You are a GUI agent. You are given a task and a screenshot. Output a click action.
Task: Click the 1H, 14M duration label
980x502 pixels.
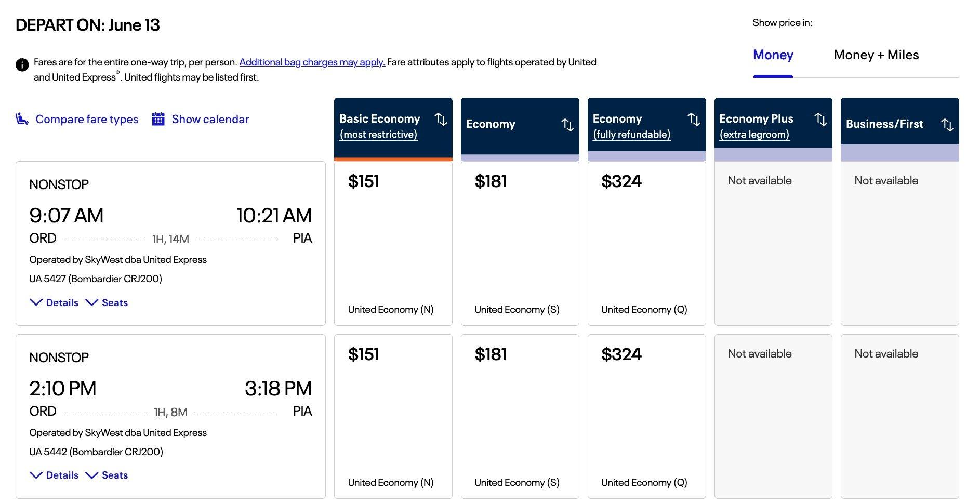(170, 239)
